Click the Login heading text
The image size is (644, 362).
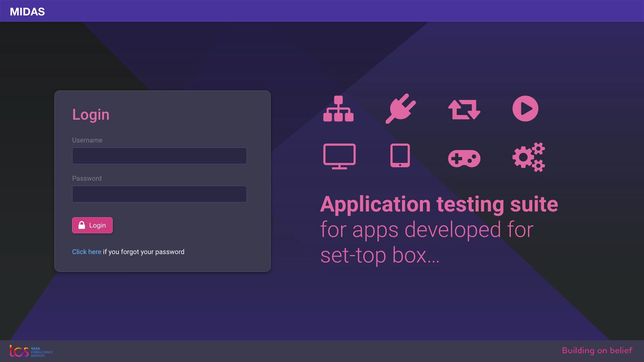pos(91,115)
